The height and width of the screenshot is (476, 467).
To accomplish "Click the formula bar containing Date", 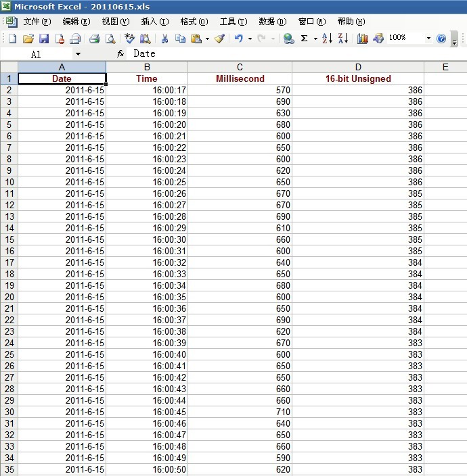I will click(x=298, y=53).
